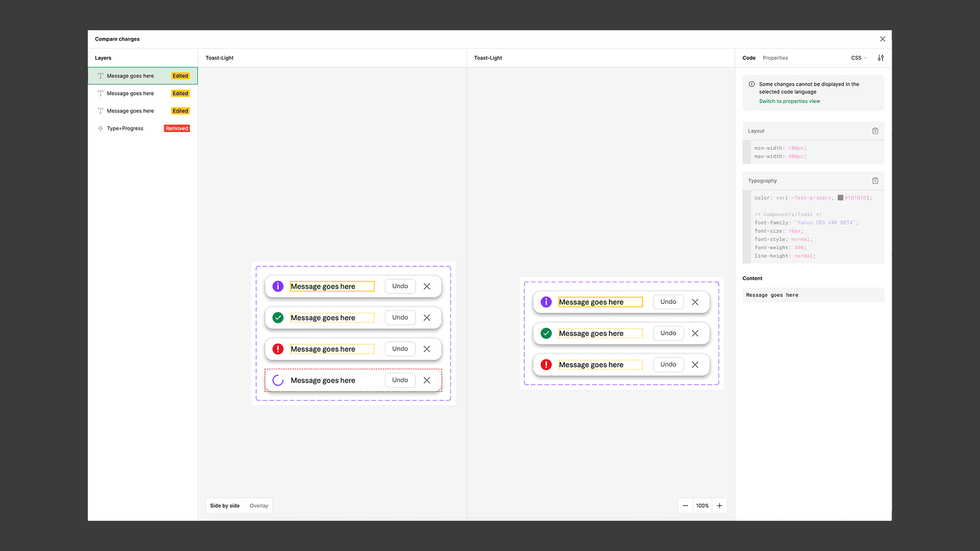
Task: Click the zoom out minus icon
Action: tap(685, 506)
